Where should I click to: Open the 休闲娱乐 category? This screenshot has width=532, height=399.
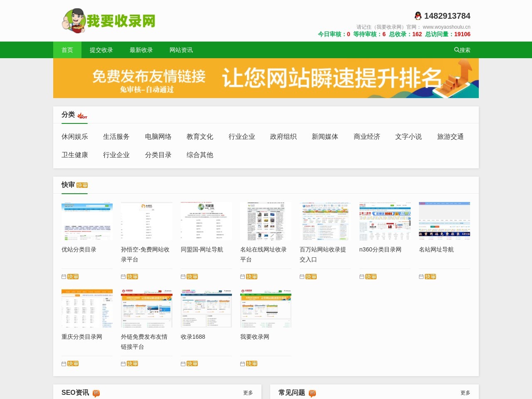pos(75,137)
